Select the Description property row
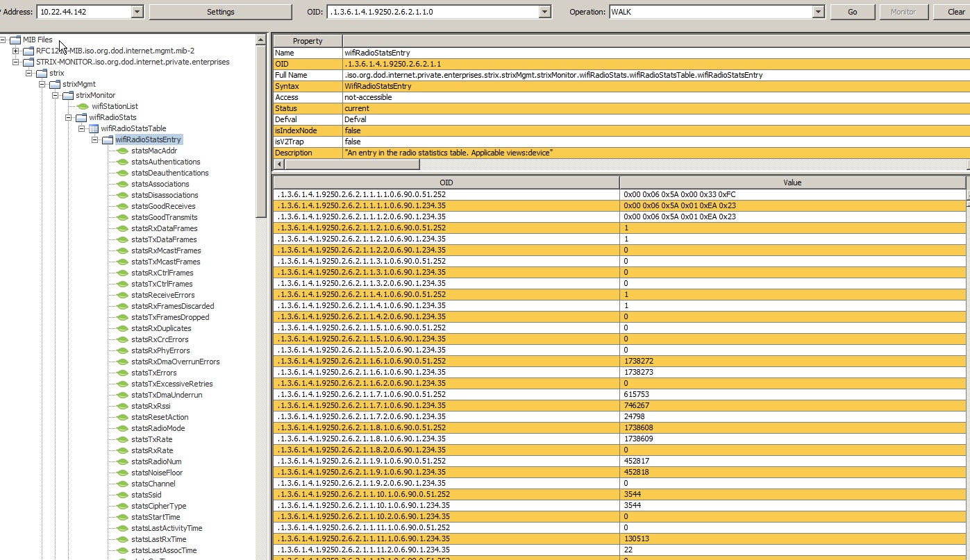Image resolution: width=970 pixels, height=560 pixels. 621,153
